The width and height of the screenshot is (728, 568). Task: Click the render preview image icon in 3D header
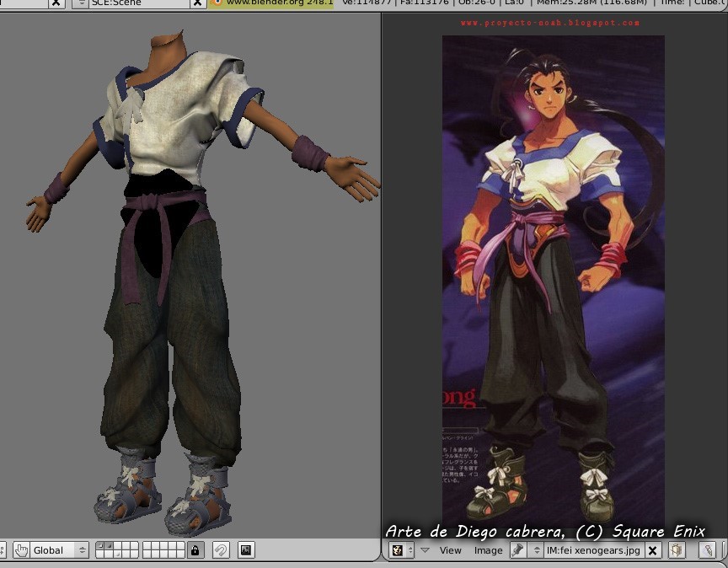245,550
